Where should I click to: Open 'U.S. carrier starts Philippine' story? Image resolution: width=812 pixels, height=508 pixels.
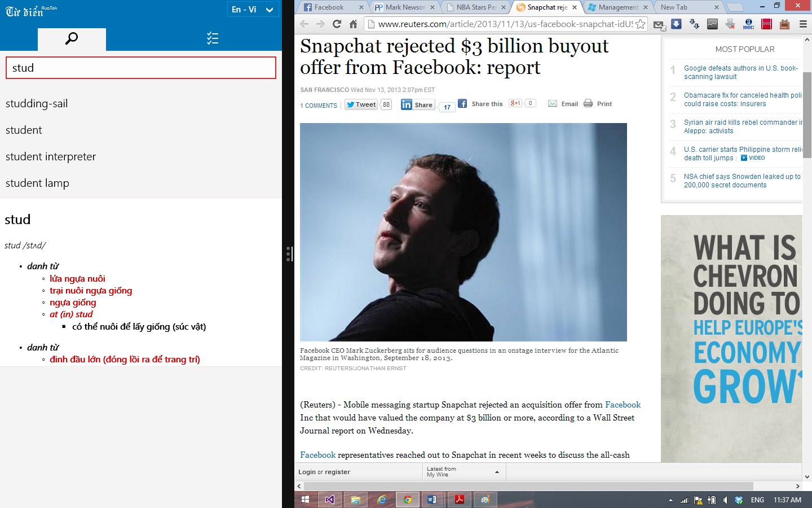pyautogui.click(x=743, y=154)
